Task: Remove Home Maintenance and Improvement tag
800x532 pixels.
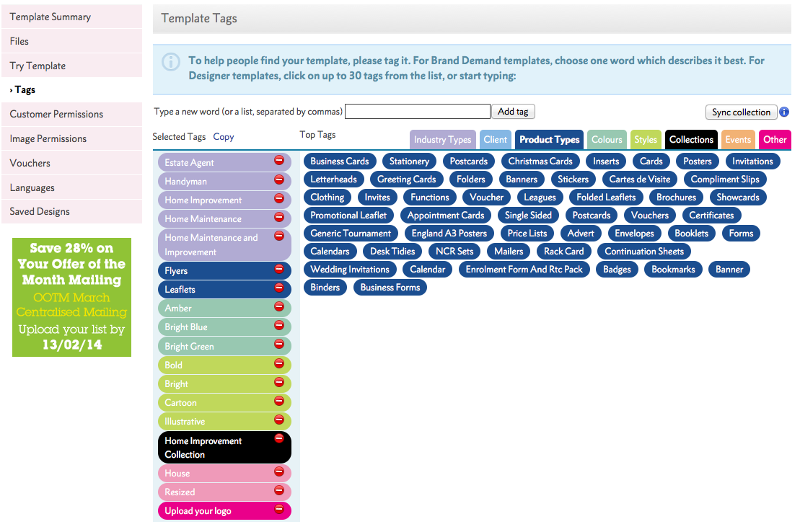Action: [x=279, y=236]
